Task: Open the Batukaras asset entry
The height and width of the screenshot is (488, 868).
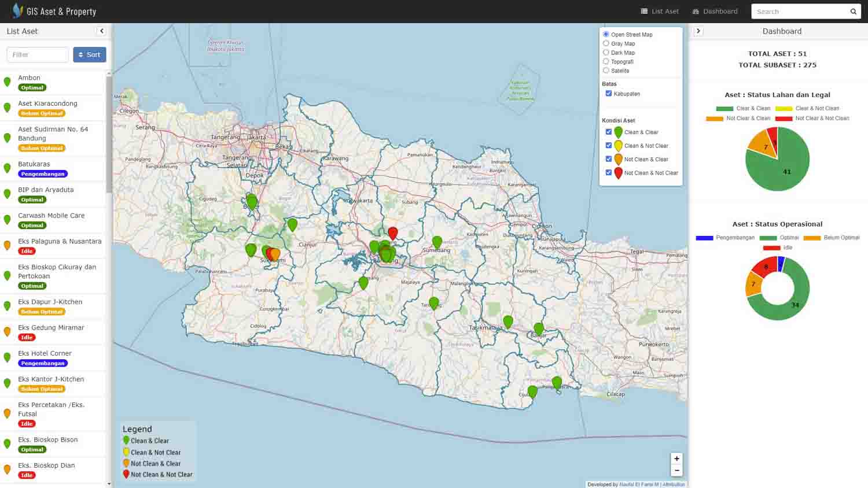Action: pos(34,164)
